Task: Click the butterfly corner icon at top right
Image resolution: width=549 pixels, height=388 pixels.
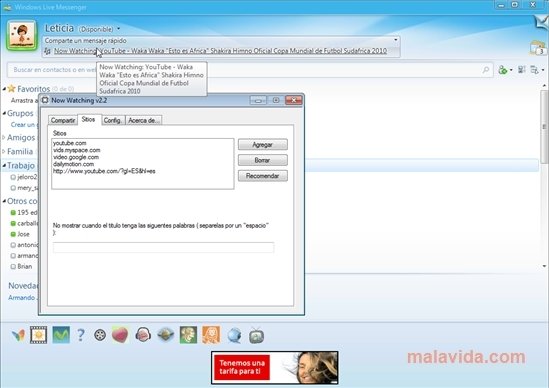Action: pos(541,22)
